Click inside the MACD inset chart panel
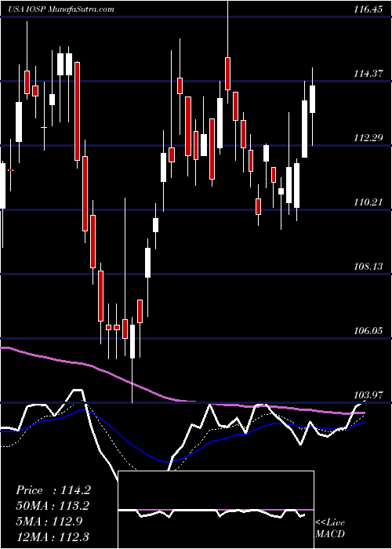The image size is (392, 549). [216, 510]
